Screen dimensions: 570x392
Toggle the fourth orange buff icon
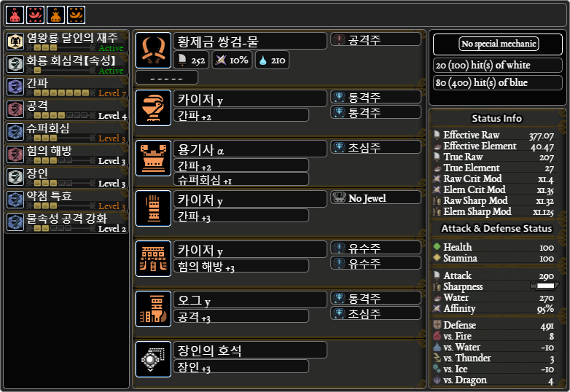point(76,15)
